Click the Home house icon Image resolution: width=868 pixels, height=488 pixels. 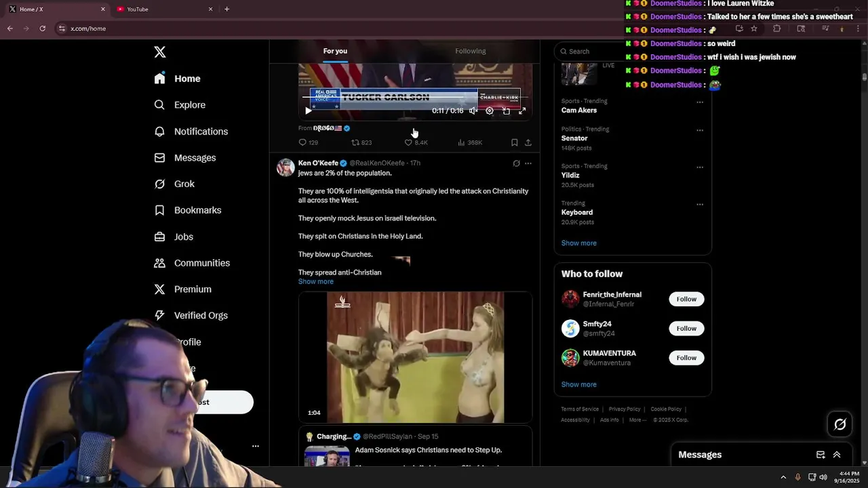coord(159,79)
